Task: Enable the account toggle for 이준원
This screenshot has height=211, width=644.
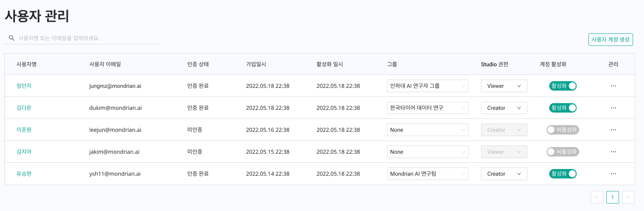Action: coord(563,130)
